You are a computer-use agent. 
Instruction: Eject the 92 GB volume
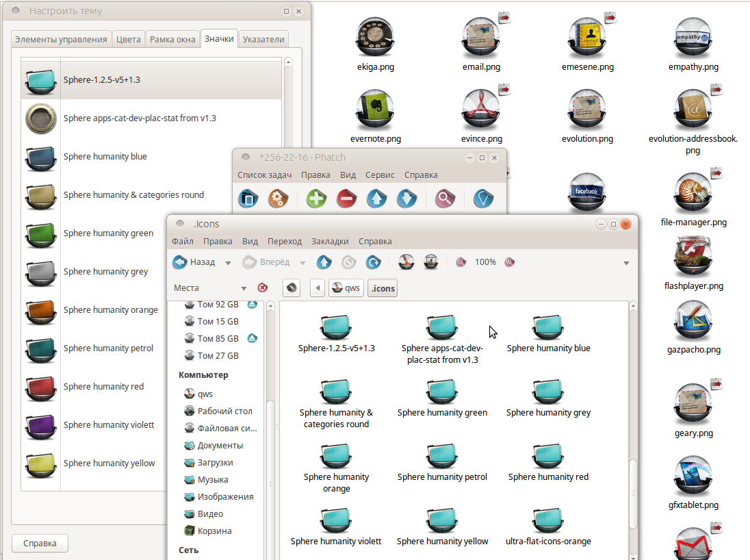(253, 305)
